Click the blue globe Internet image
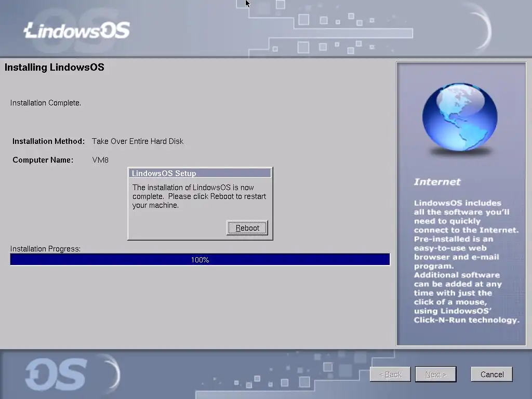This screenshot has height=399, width=532. [x=460, y=117]
